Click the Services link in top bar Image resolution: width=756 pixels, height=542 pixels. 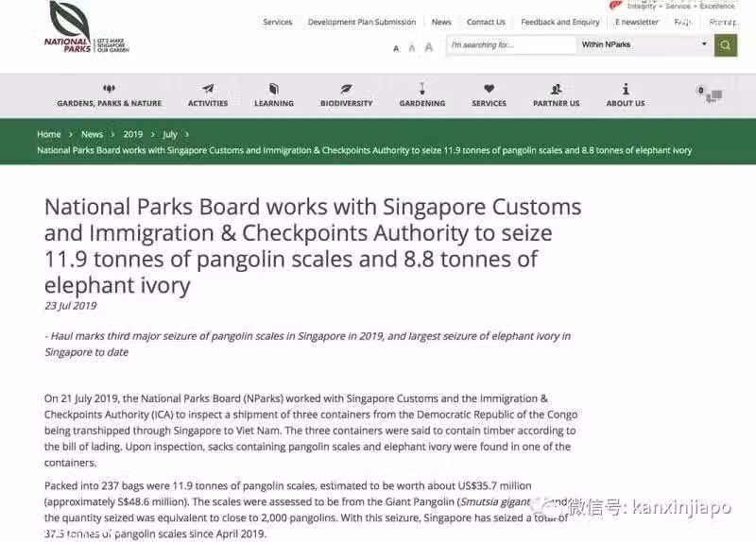pyautogui.click(x=277, y=22)
